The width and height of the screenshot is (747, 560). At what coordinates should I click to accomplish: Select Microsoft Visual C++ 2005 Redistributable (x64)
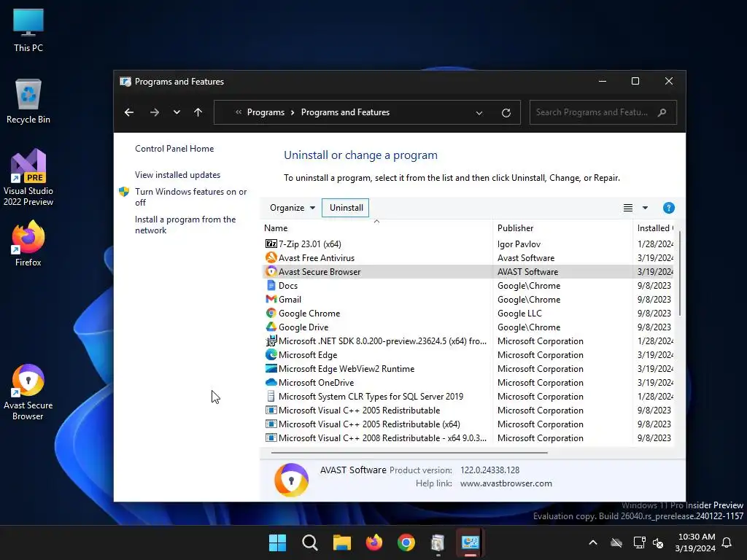[x=469, y=424]
